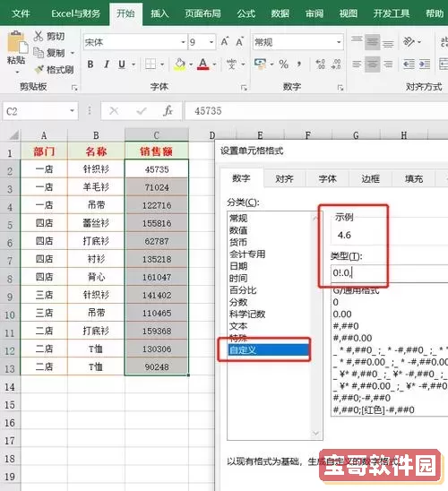The width and height of the screenshot is (448, 491).
Task: Cancel formula entry with X
Action: tap(114, 111)
